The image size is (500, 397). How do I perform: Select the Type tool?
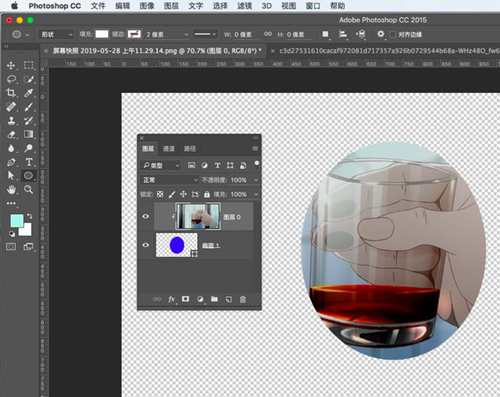click(x=29, y=162)
